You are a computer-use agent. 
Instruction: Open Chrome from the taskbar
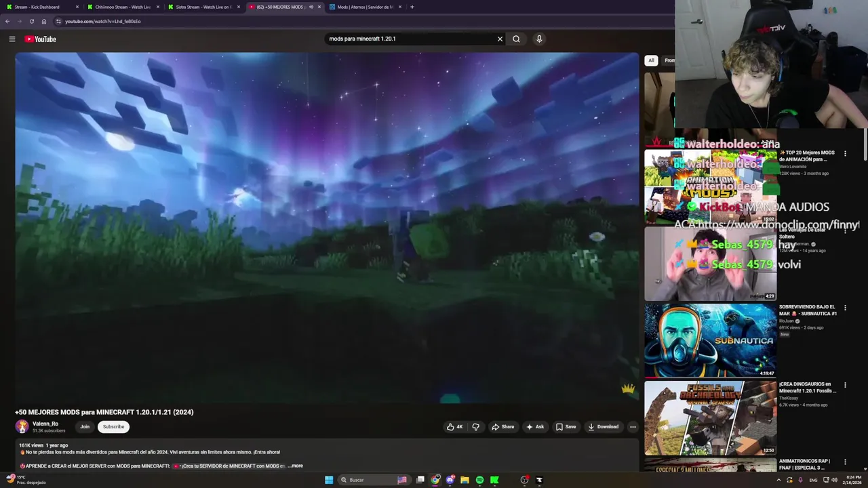[x=435, y=480]
